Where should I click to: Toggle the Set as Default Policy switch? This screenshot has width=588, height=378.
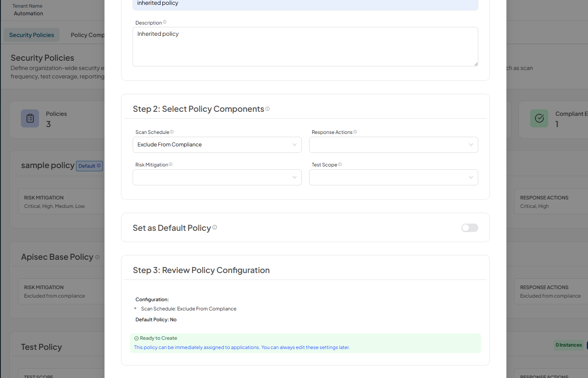tap(469, 228)
